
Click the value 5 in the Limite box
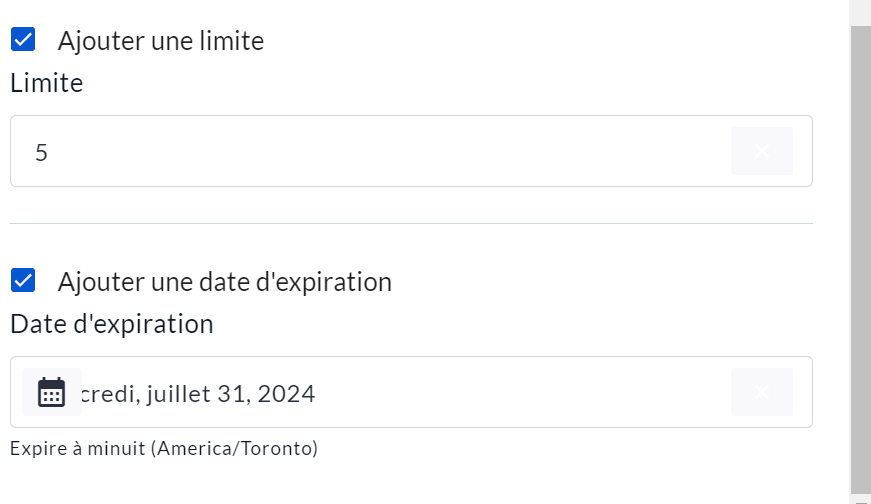point(41,152)
